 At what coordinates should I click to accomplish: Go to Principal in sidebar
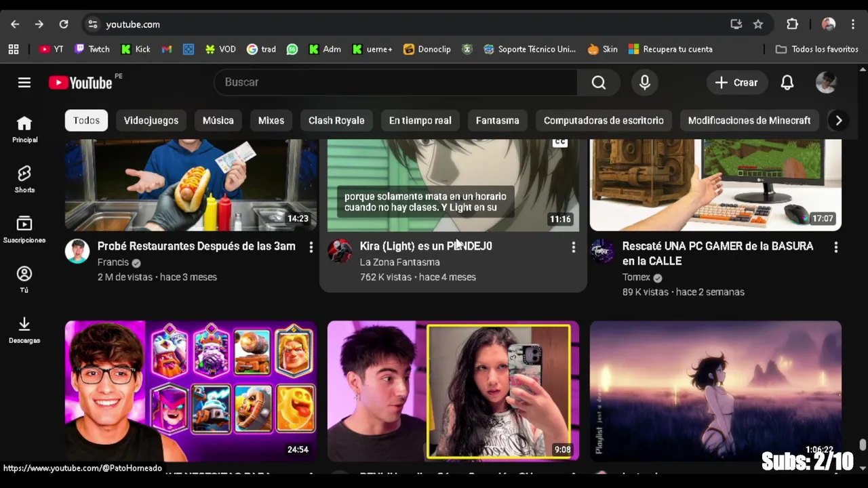(24, 129)
